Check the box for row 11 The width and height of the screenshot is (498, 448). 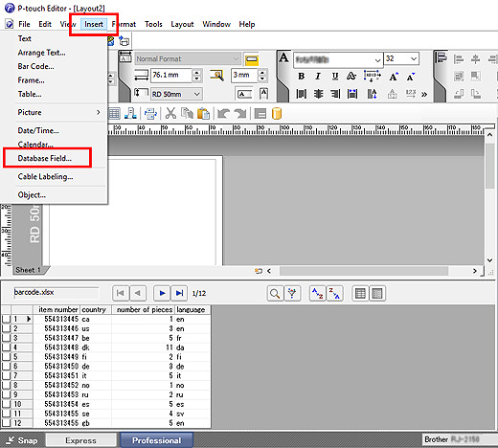tap(6, 414)
